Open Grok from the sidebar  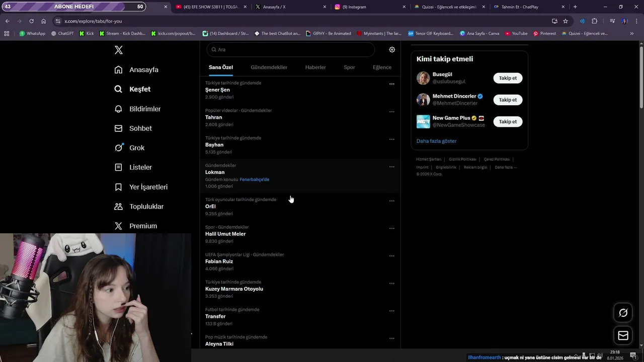pyautogui.click(x=129, y=148)
